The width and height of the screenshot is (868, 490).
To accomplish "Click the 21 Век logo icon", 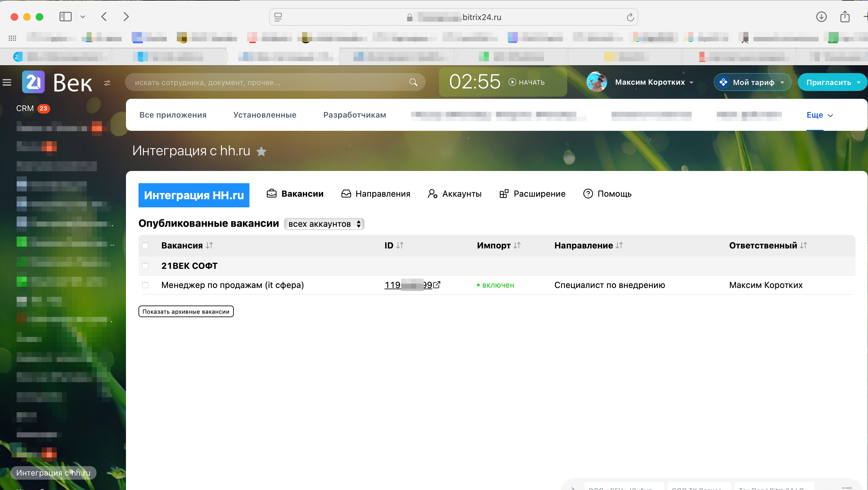I will point(33,82).
